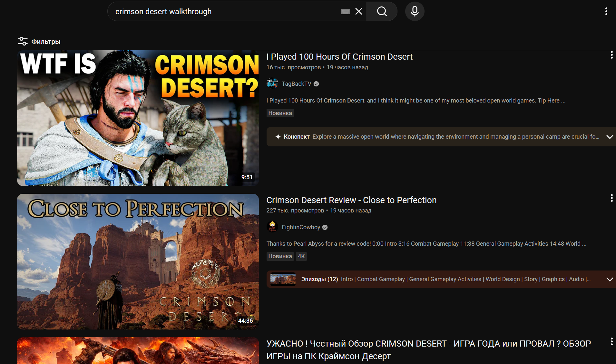Click the TagBackTV verified checkmark badge
This screenshot has width=616, height=364.
click(316, 84)
